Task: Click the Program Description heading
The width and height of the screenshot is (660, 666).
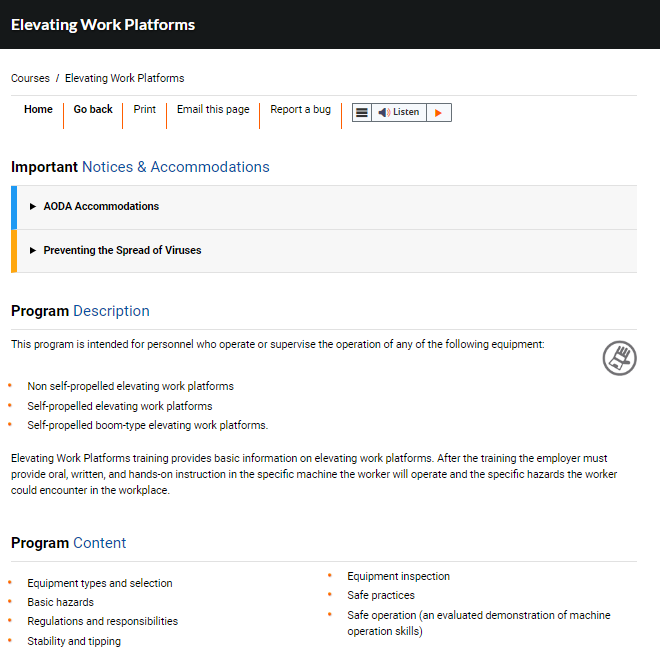Action: pos(80,311)
